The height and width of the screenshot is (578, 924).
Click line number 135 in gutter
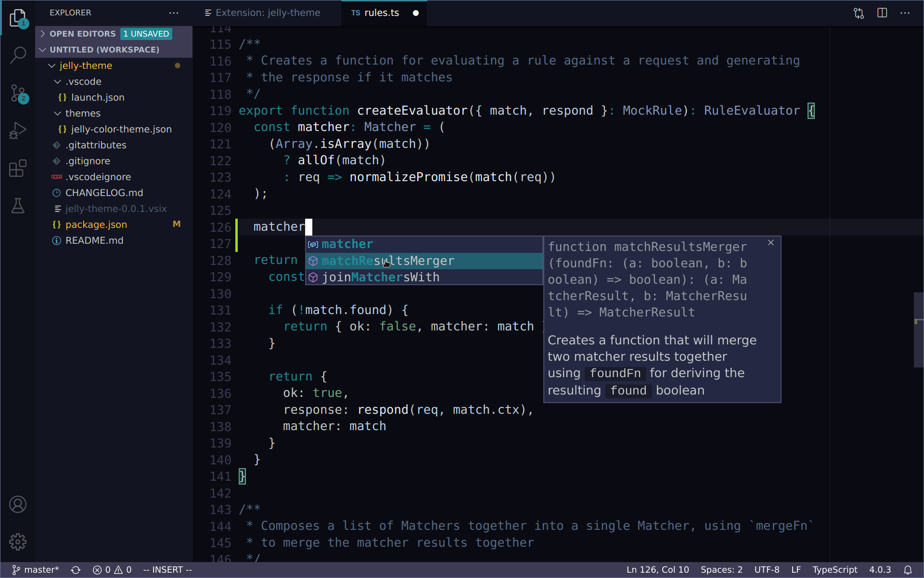click(220, 377)
